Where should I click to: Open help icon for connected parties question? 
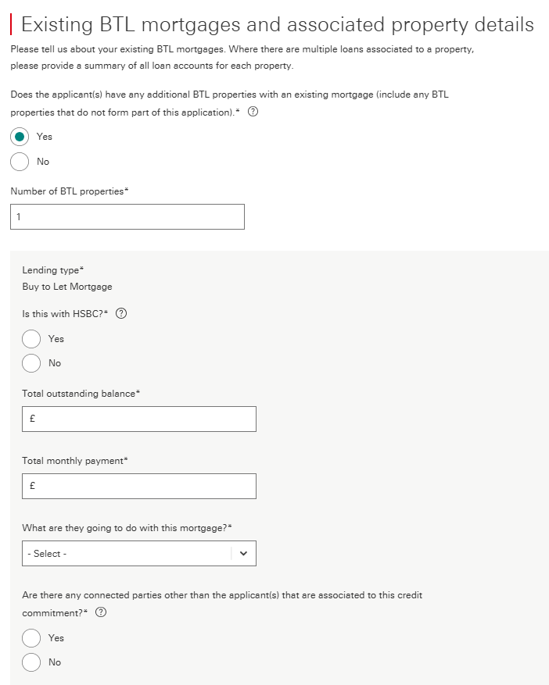101,612
